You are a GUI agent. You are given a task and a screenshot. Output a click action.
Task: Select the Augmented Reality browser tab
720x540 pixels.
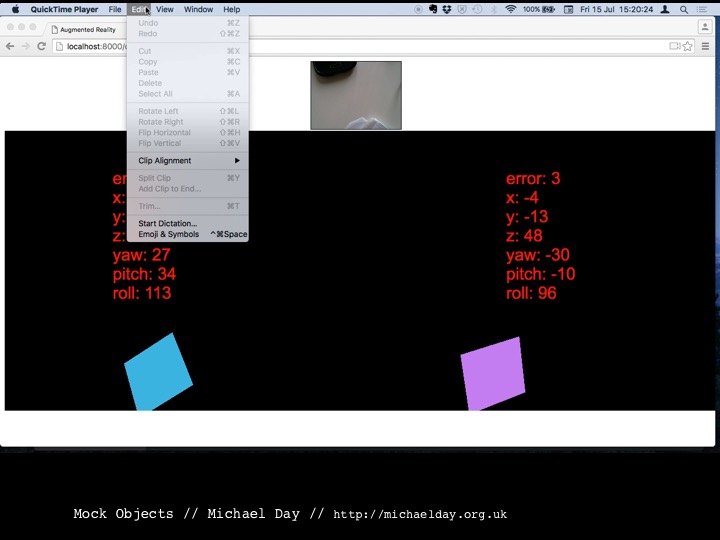tap(90, 30)
